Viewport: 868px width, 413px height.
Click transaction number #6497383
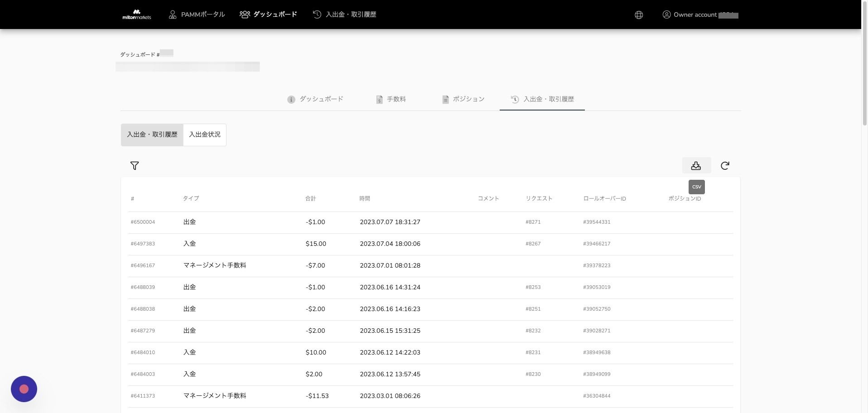[x=143, y=244]
